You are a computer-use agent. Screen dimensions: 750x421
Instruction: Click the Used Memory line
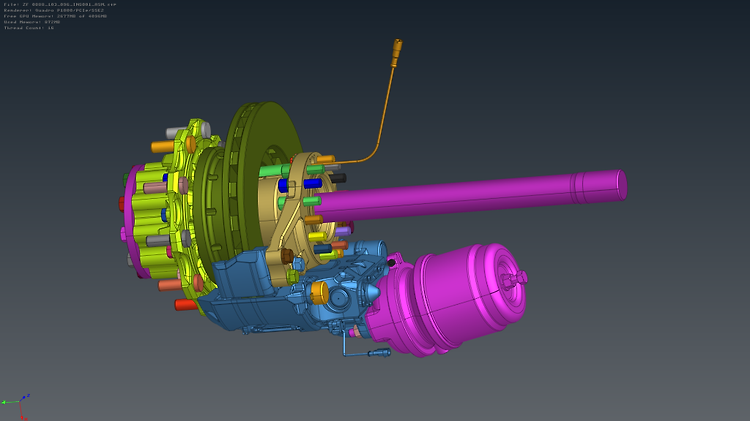tap(32, 22)
